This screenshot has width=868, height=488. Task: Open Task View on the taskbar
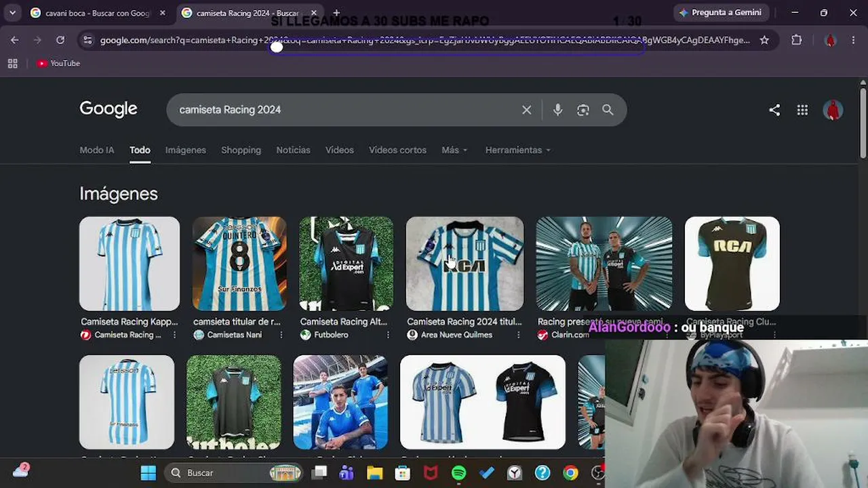pyautogui.click(x=319, y=472)
